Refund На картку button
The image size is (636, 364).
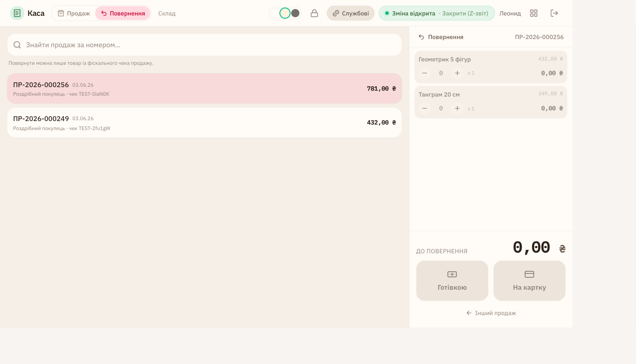(x=529, y=281)
